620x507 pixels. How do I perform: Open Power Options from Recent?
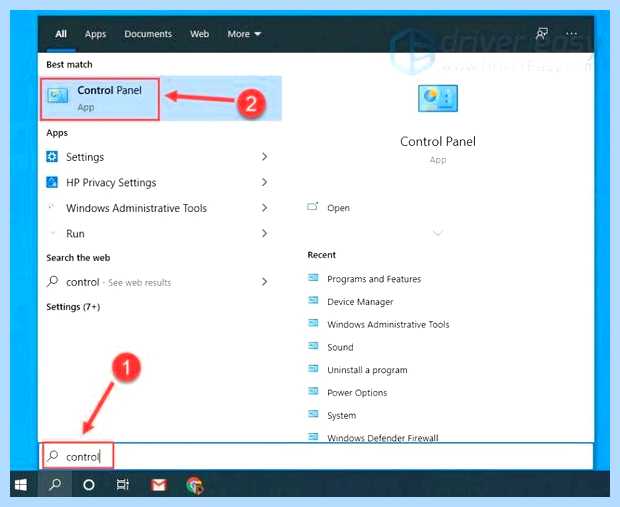[x=357, y=393]
